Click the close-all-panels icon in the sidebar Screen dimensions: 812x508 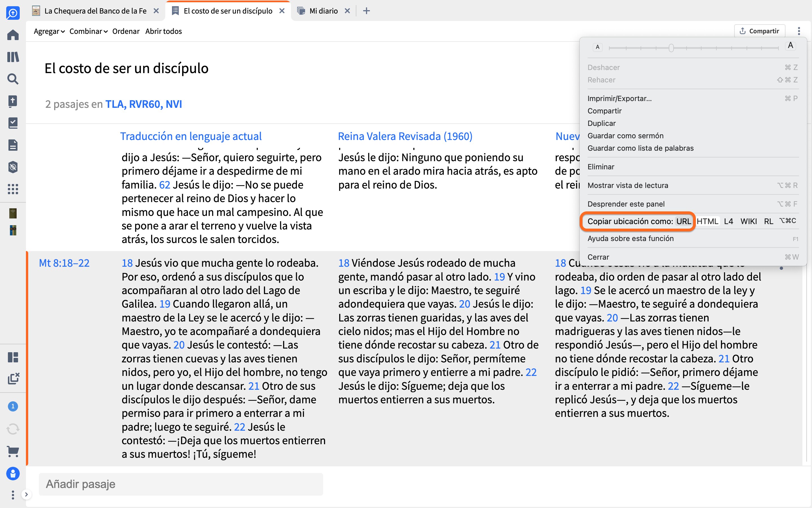(x=14, y=378)
